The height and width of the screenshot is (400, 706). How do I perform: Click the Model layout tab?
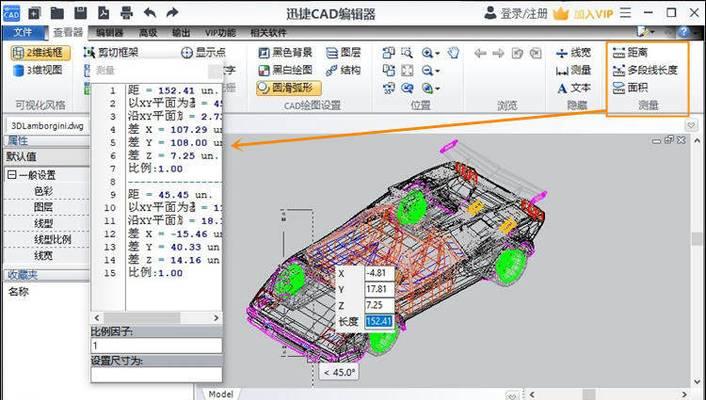221,394
